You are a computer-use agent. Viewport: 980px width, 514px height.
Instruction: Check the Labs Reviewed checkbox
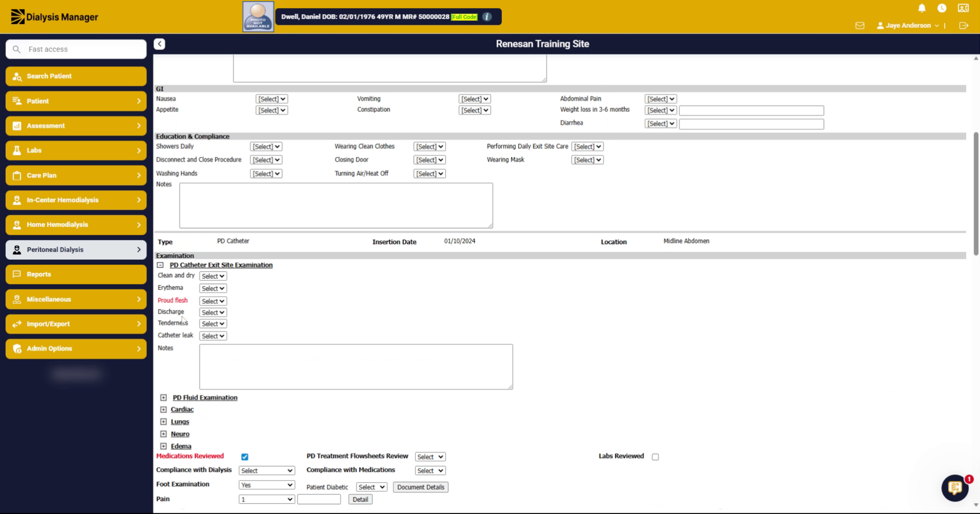click(x=655, y=457)
